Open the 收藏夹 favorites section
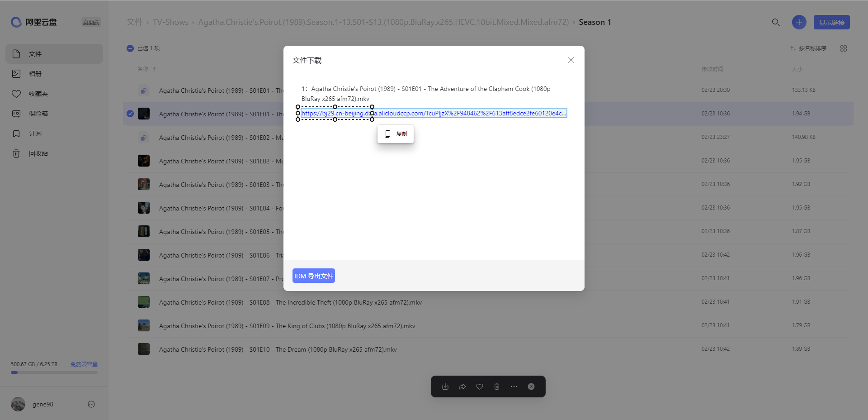The height and width of the screenshot is (420, 868). click(x=54, y=94)
